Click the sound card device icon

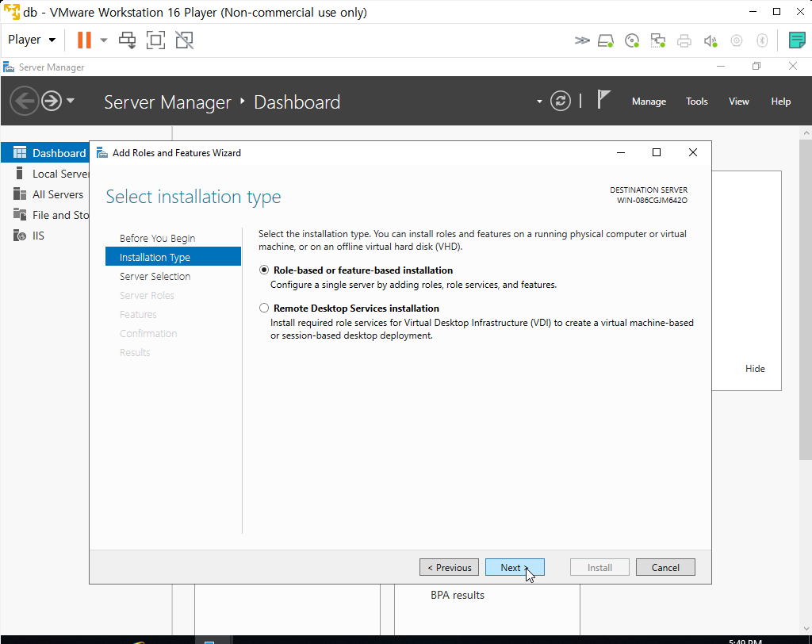710,40
